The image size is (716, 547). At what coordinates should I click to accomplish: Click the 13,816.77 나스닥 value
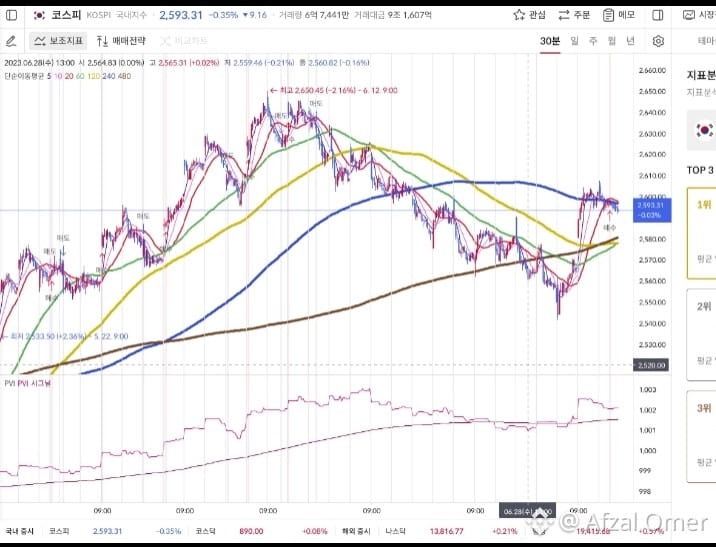coord(447,531)
